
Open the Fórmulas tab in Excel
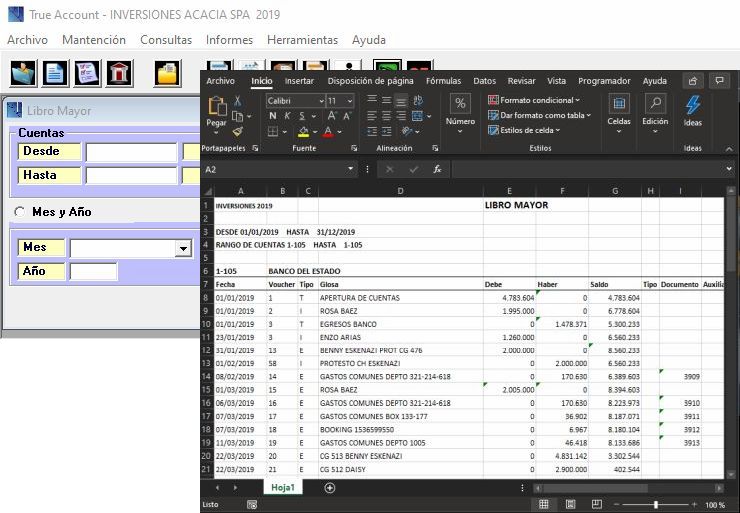click(443, 81)
